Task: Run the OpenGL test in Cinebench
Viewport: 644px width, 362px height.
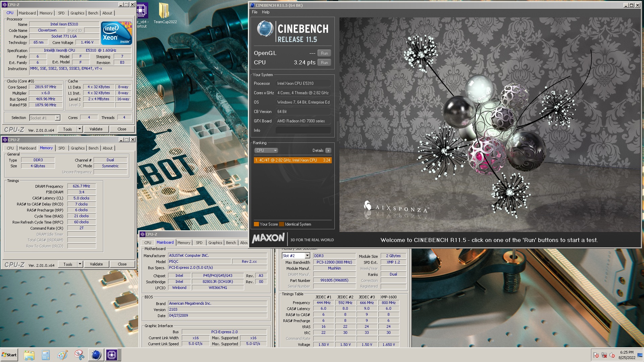Action: [x=324, y=53]
